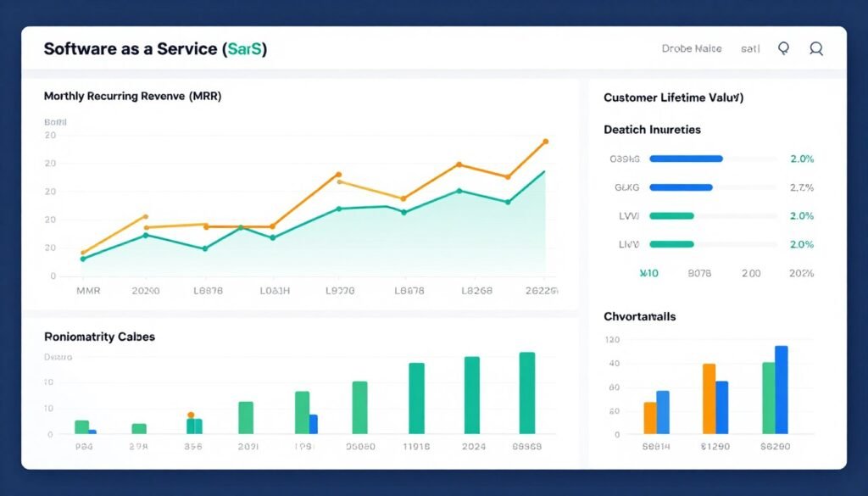Viewport: 868px width, 496px height.
Task: Select the '$8260' axis label
Action: pyautogui.click(x=775, y=447)
